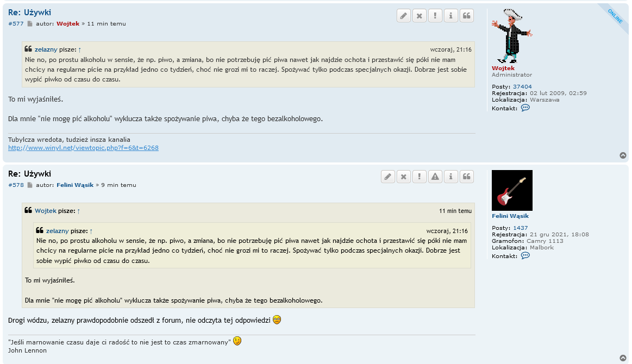
Task: Open Felini Wąsik's red guitar avatar
Action: pos(512,190)
